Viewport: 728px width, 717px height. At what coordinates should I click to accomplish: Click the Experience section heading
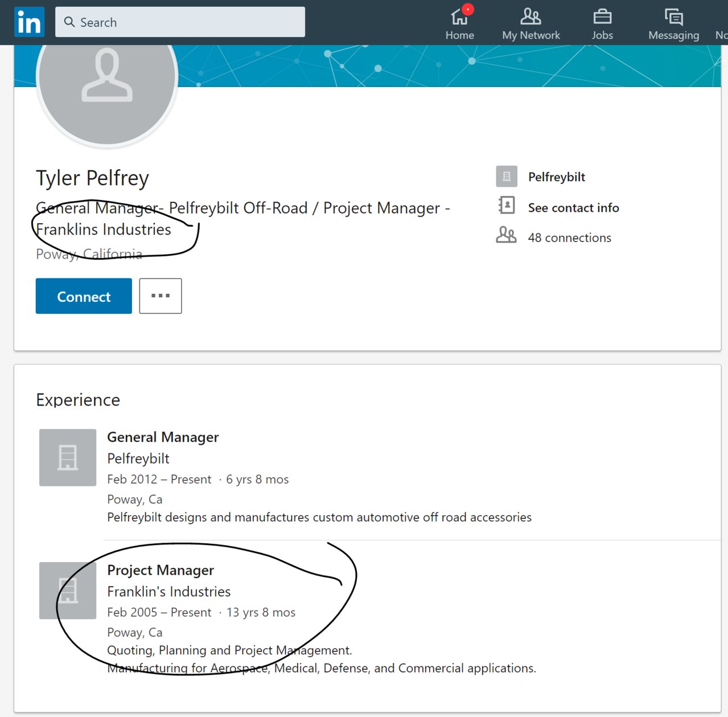coord(78,400)
